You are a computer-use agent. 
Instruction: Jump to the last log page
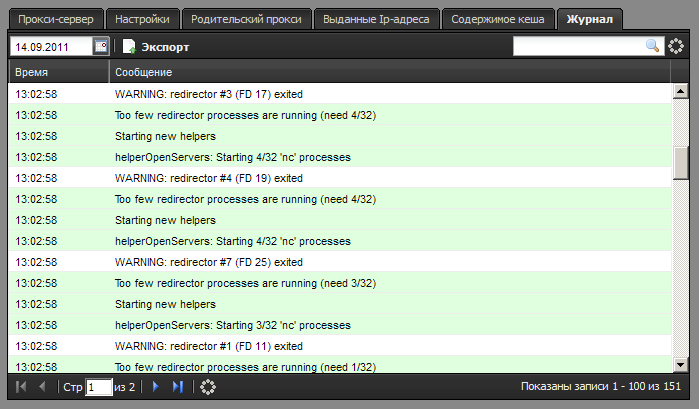[x=178, y=386]
